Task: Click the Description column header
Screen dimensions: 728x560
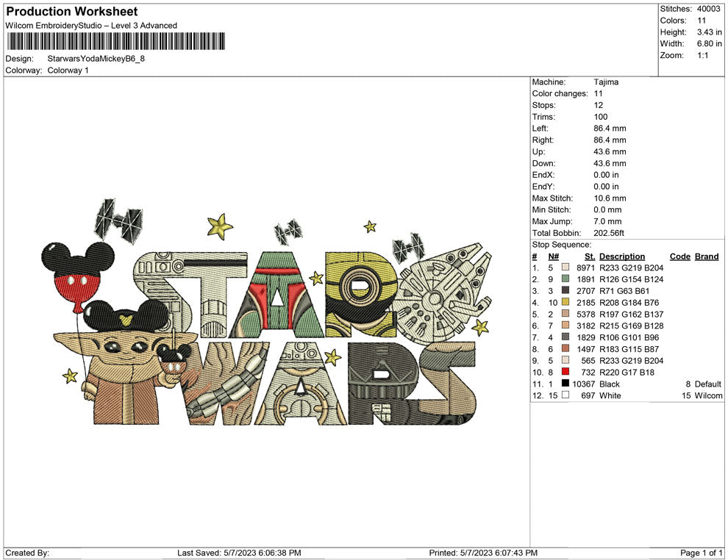Action: pos(621,256)
